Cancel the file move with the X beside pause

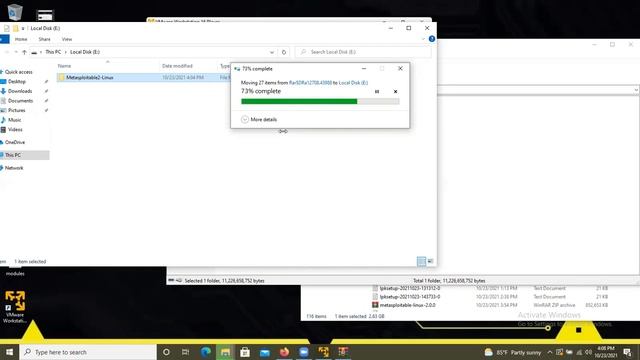[x=395, y=91]
